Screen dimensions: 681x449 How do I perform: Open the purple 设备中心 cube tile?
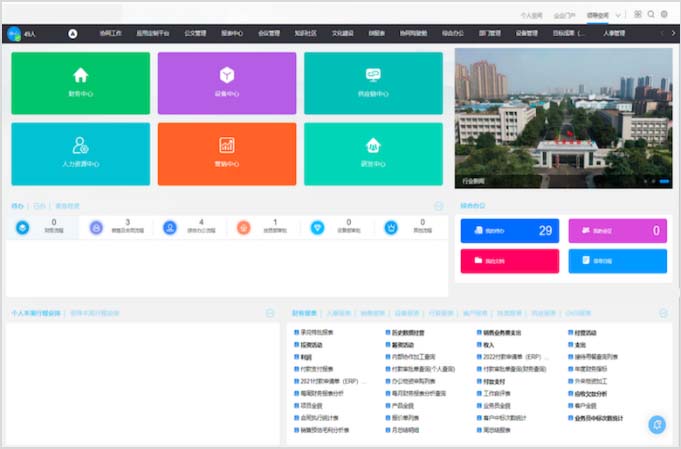[x=226, y=83]
